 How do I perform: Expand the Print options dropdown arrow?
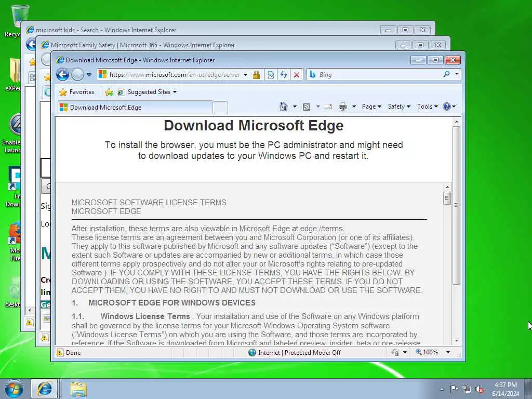point(354,107)
